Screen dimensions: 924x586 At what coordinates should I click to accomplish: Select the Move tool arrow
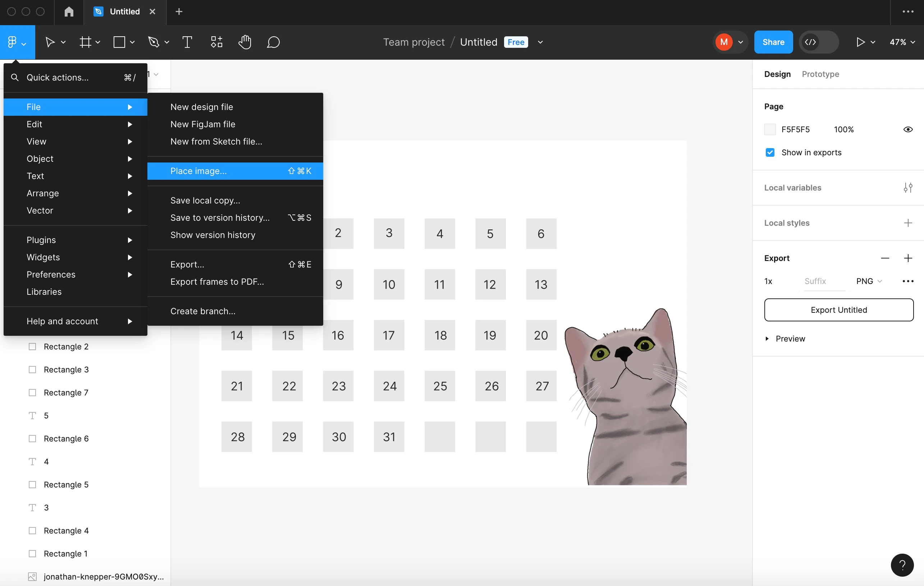[50, 42]
